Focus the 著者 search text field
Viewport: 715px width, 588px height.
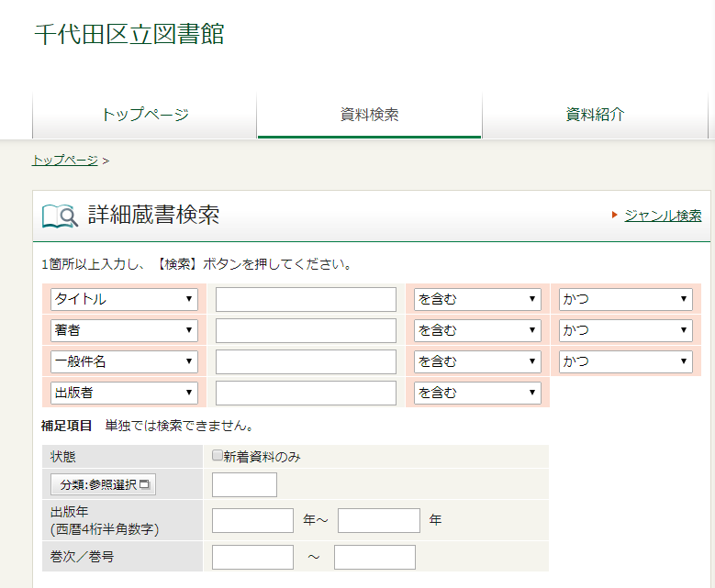[306, 330]
